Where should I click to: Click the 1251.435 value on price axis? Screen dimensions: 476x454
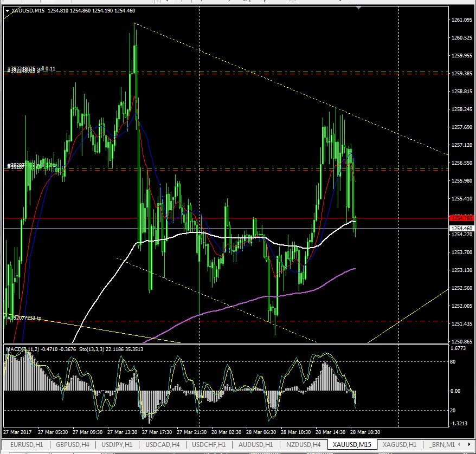click(462, 324)
